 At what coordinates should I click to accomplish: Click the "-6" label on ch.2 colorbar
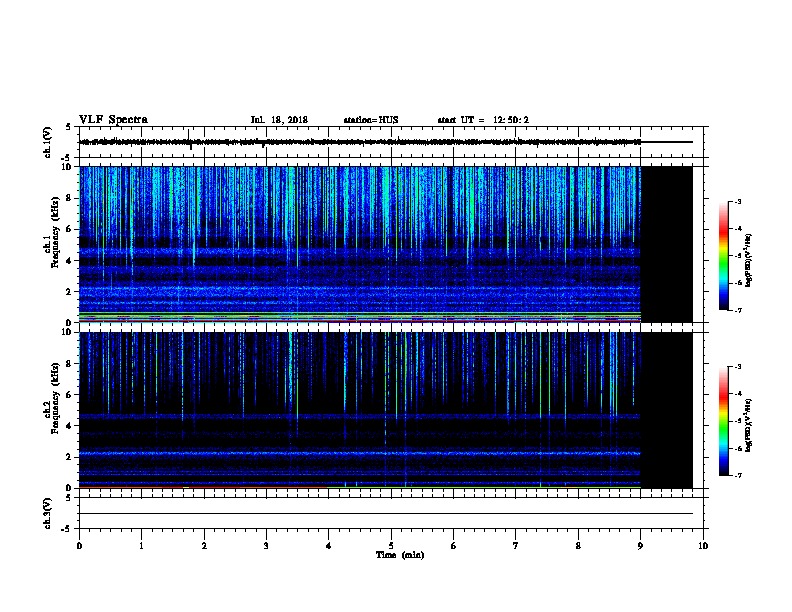click(x=738, y=448)
